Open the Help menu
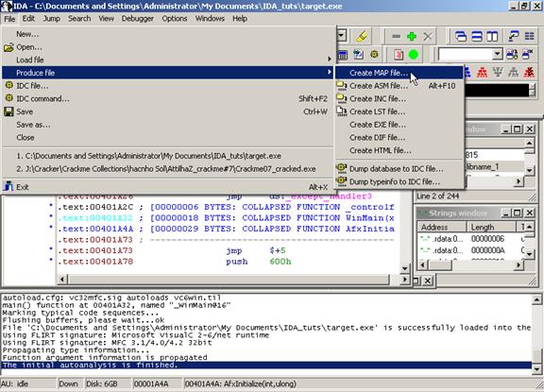The height and width of the screenshot is (392, 544). click(x=240, y=18)
